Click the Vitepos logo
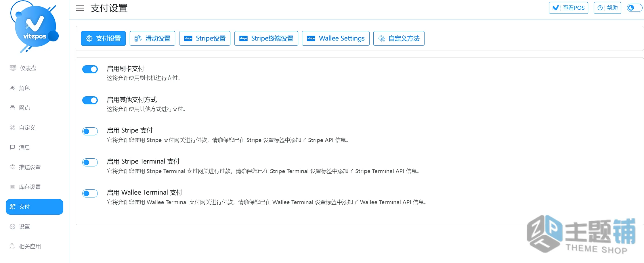The height and width of the screenshot is (263, 644). (x=35, y=26)
